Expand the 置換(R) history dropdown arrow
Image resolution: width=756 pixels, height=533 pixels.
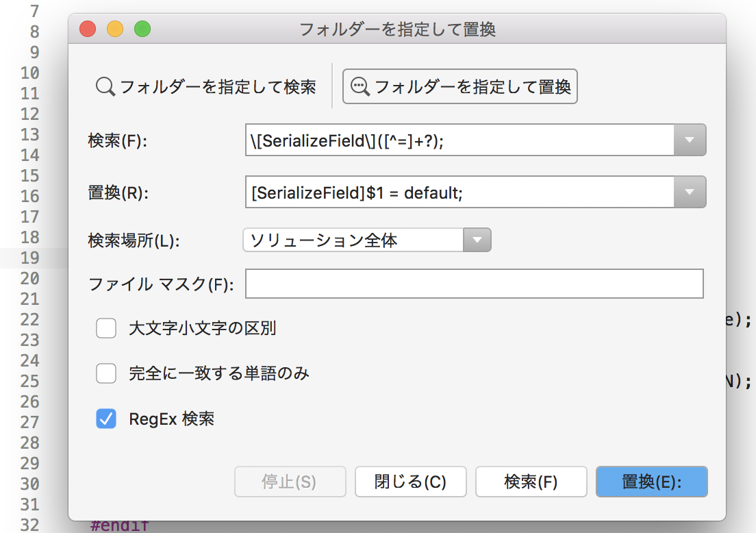pyautogui.click(x=690, y=193)
